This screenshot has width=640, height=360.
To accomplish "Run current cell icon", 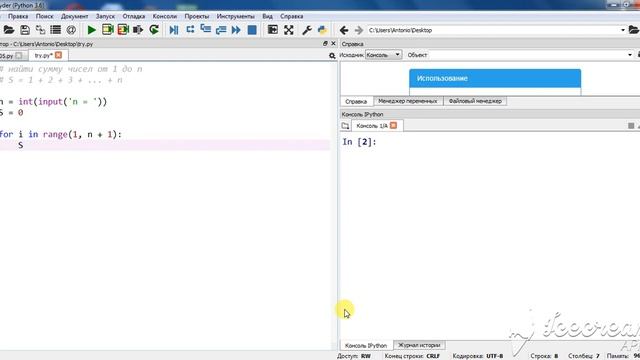I will (x=108, y=30).
